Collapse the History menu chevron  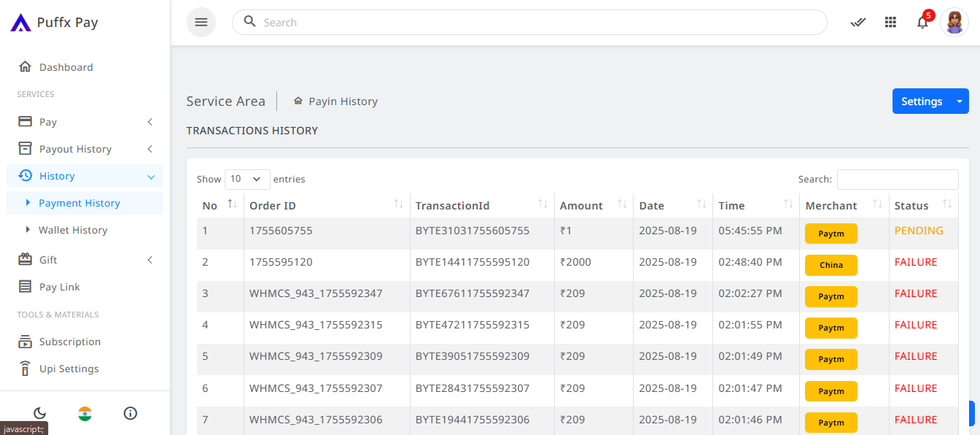point(151,176)
